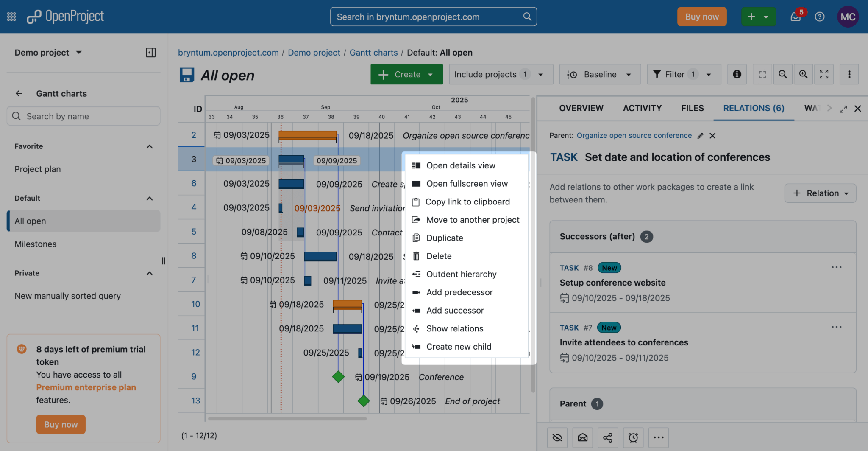The width and height of the screenshot is (868, 451).
Task: Open the modules grid icon
Action: pos(11,17)
